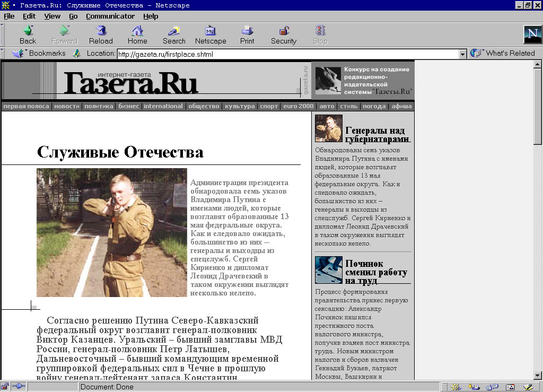Select the 'культура' navigation tab

240,106
